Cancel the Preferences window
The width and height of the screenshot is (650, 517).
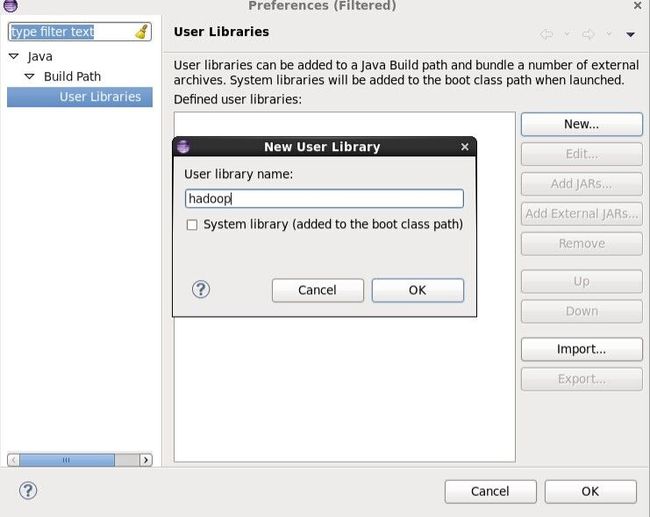click(x=490, y=491)
